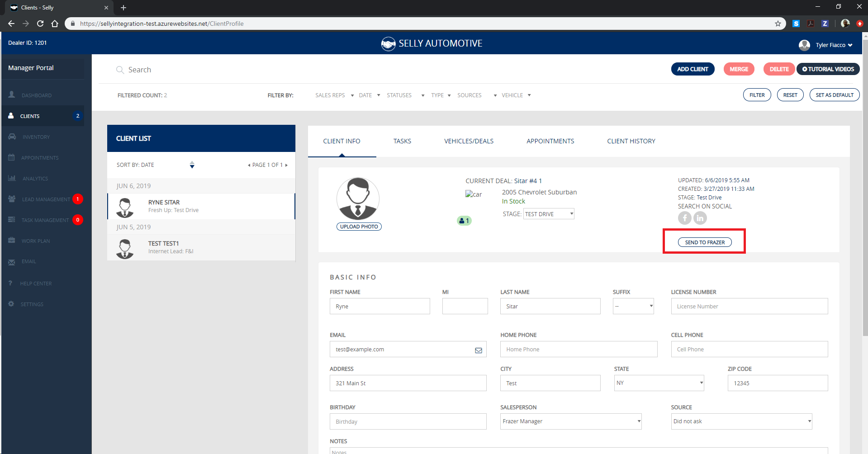
Task: Click Cell Phone input field
Action: pyautogui.click(x=749, y=349)
